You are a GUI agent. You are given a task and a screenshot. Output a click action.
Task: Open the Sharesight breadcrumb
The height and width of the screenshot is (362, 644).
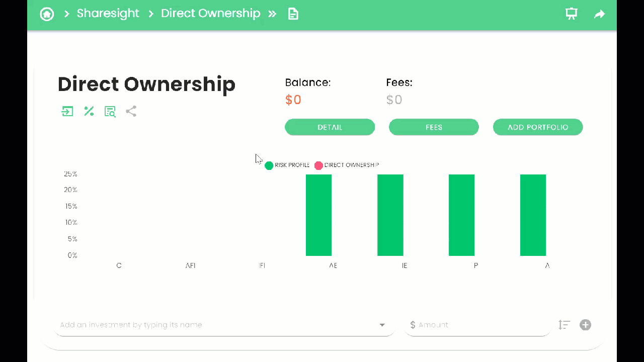tap(108, 14)
